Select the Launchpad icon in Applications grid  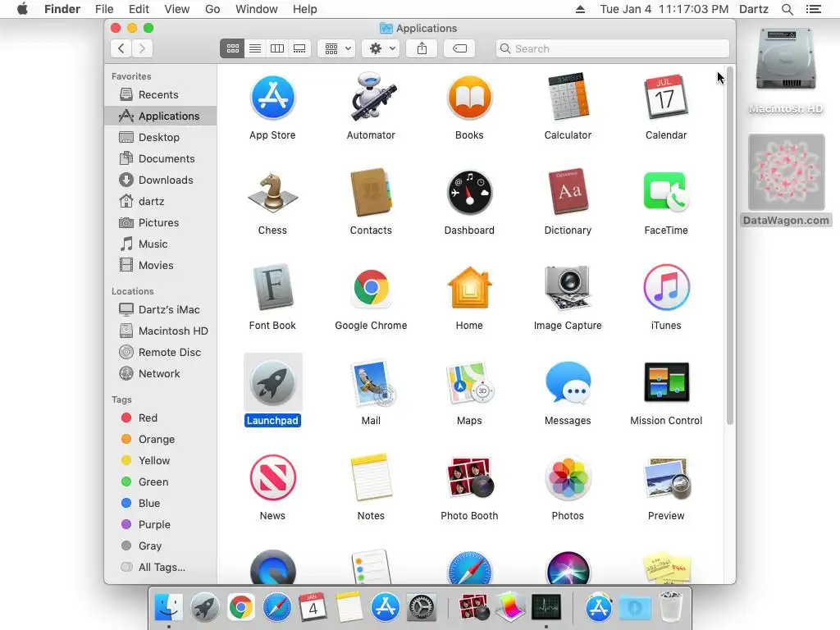tap(272, 382)
